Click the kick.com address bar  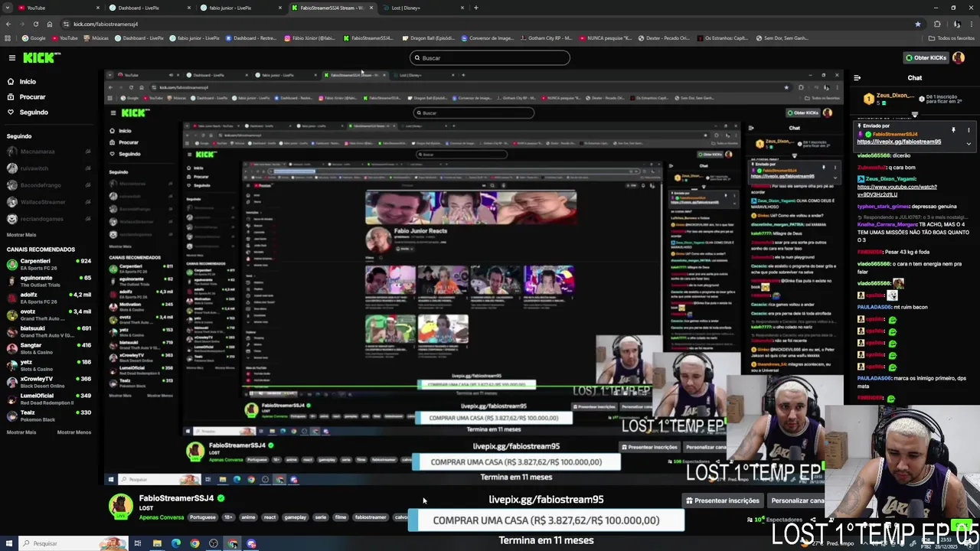[x=490, y=24]
